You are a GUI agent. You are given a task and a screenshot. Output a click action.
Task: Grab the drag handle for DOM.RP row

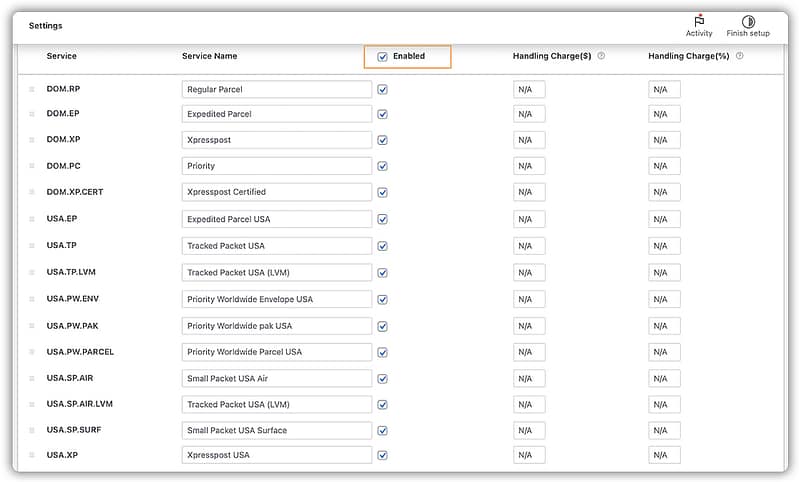pos(31,90)
